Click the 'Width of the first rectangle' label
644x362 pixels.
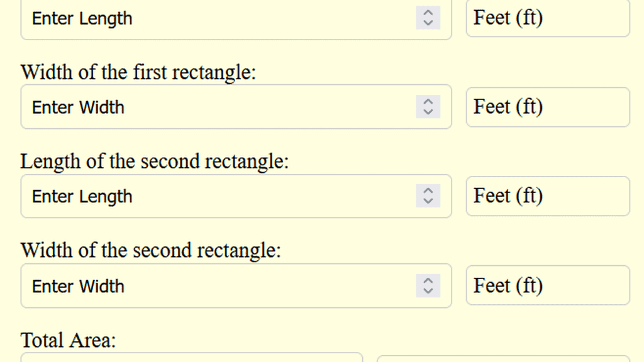(138, 72)
